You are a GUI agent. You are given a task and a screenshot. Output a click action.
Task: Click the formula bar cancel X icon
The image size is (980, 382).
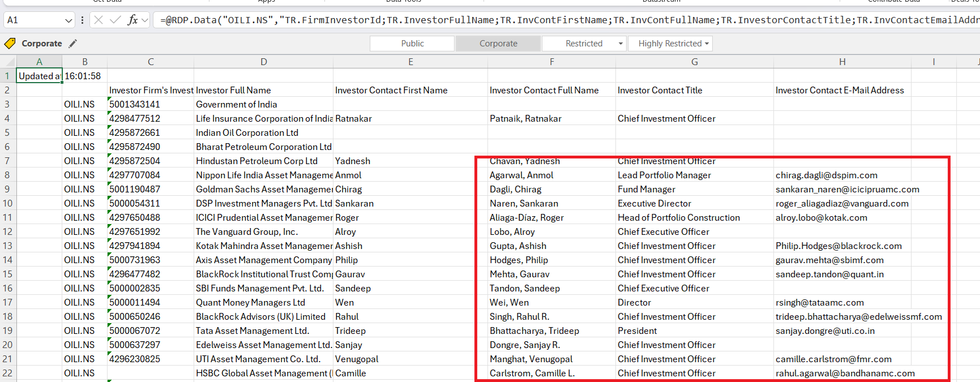coord(99,20)
